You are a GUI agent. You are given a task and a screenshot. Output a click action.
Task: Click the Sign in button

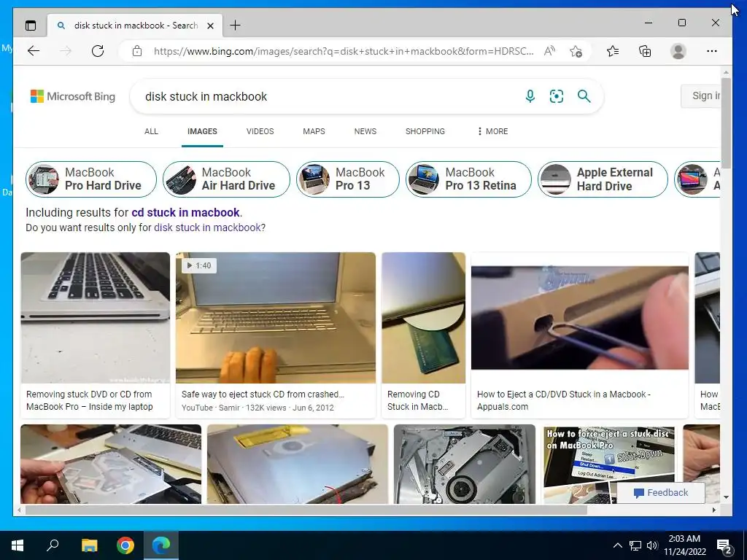(701, 96)
